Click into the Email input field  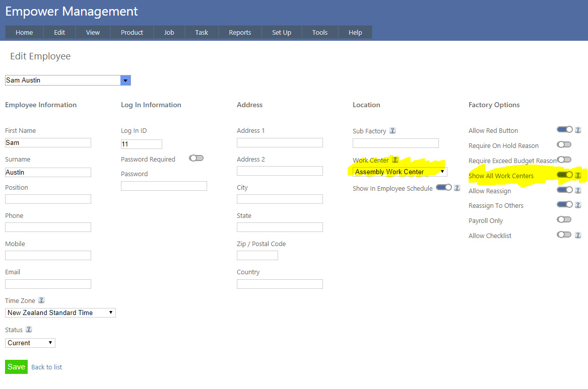click(x=48, y=284)
